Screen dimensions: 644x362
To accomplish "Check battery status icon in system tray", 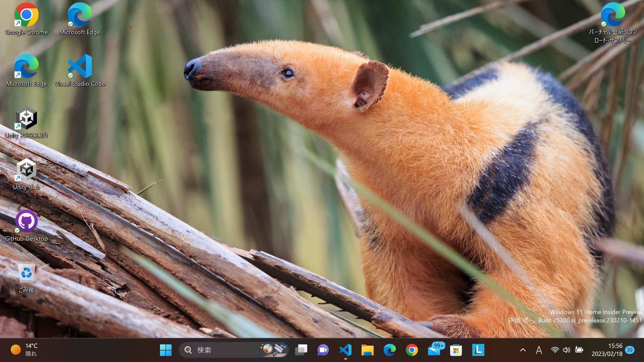I will coord(579,350).
